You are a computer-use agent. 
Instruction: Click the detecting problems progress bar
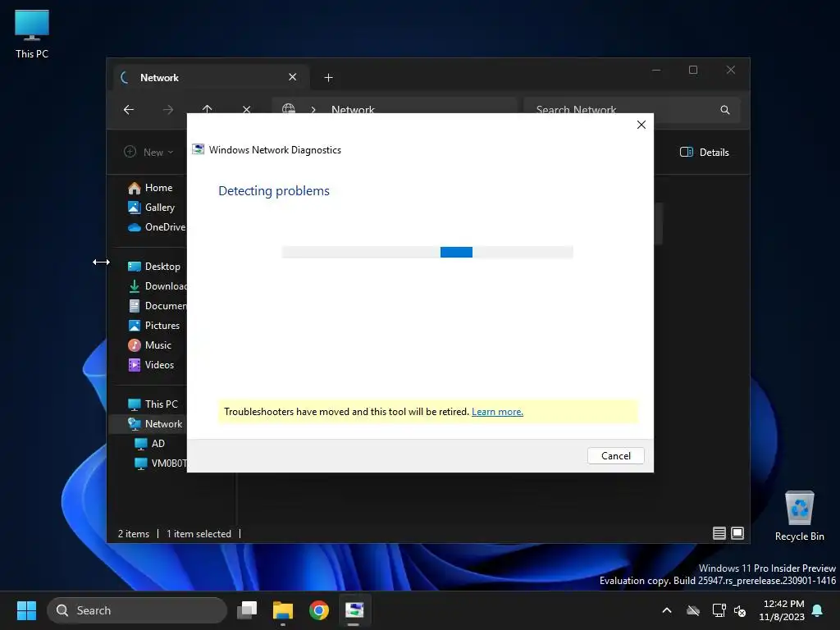427,253
